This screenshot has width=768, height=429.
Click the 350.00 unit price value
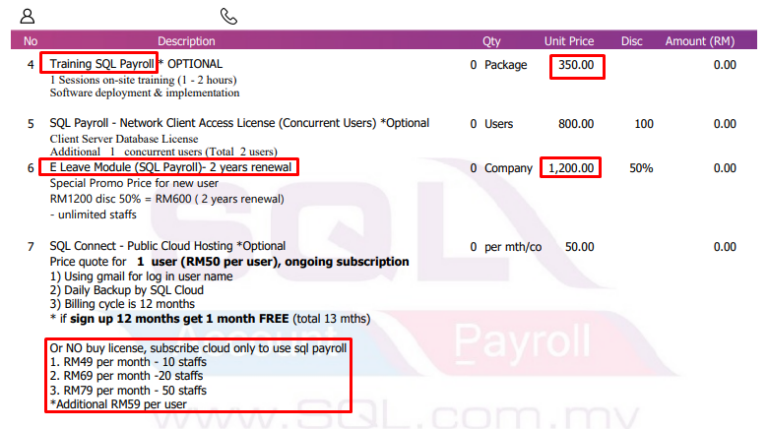coord(576,65)
